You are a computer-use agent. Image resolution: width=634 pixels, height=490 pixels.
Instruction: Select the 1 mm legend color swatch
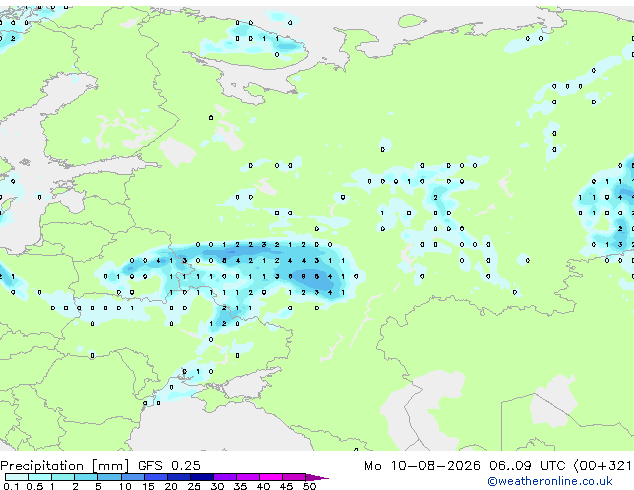point(63,477)
